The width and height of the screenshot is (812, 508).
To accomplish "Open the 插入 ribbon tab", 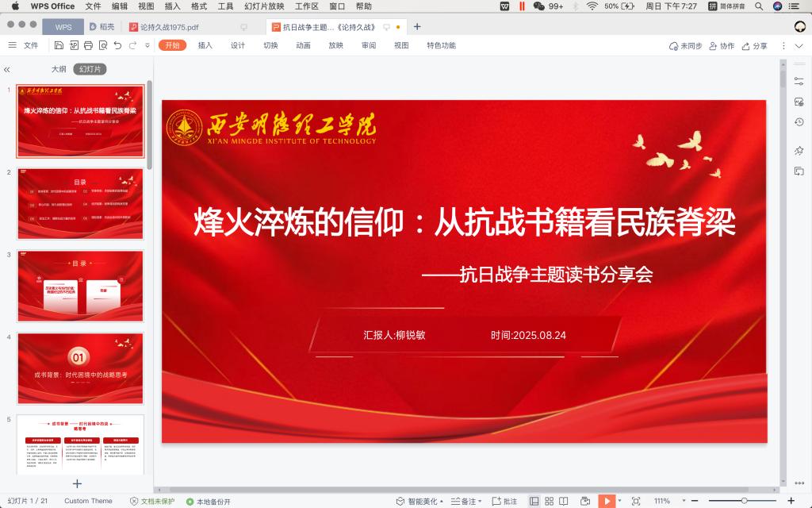I will [205, 45].
